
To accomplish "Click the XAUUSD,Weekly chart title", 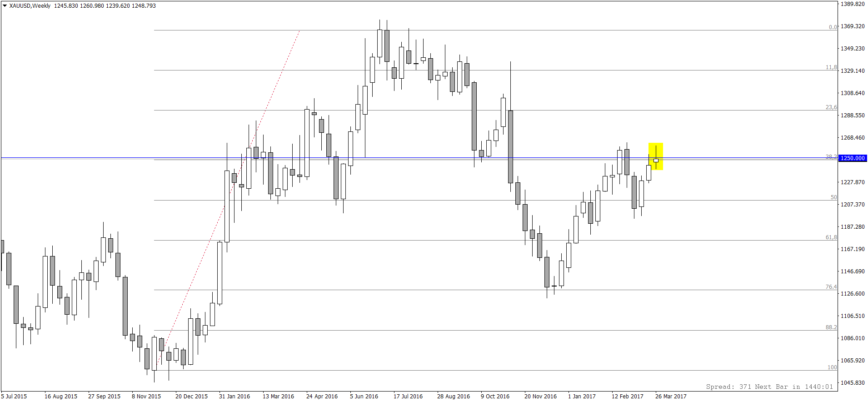I will coord(30,6).
